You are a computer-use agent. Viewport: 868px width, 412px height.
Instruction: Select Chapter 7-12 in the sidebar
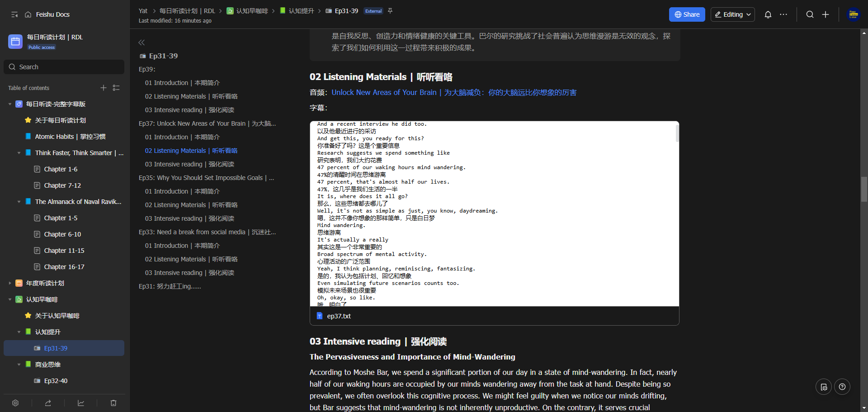(62, 185)
